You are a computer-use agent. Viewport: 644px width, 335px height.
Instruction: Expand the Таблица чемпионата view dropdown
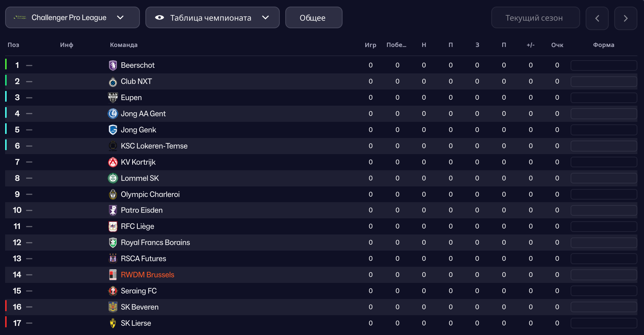212,18
